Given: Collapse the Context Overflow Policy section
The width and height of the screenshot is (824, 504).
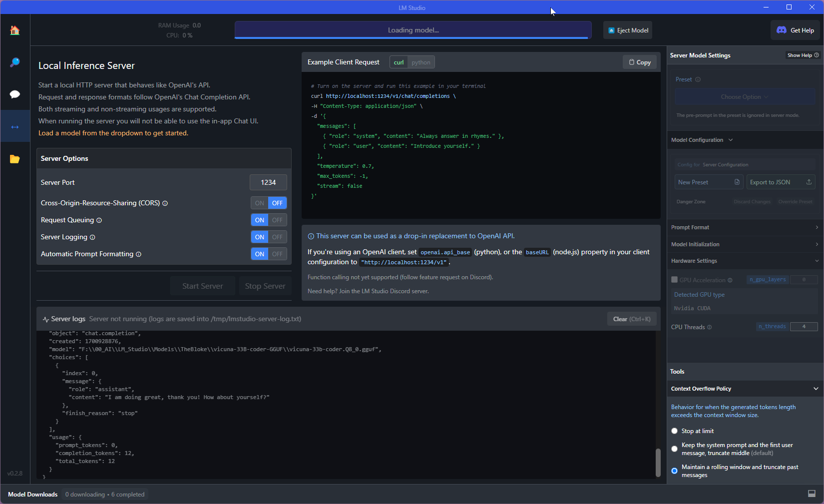Looking at the screenshot, I should (x=816, y=389).
